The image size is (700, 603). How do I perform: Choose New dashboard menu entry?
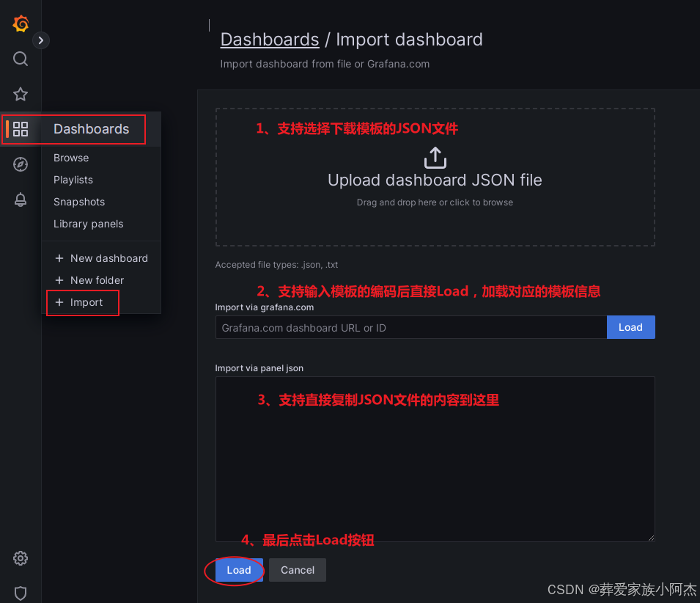pyautogui.click(x=101, y=258)
